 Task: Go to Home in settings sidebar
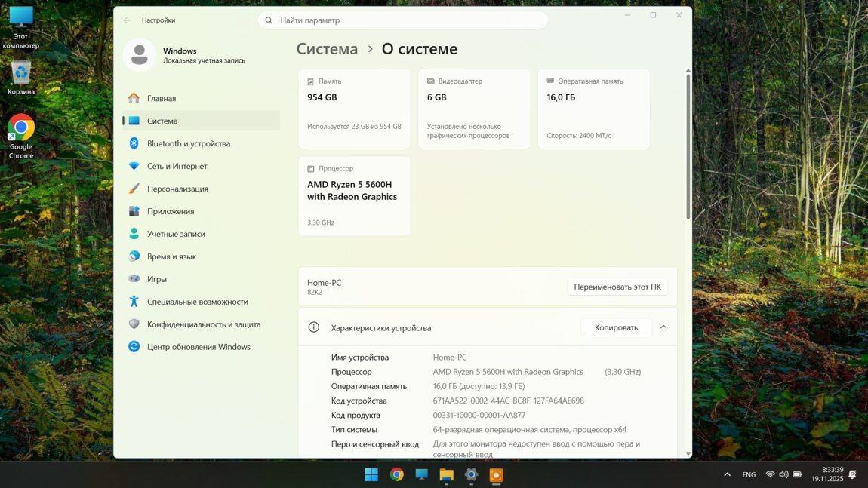point(161,98)
